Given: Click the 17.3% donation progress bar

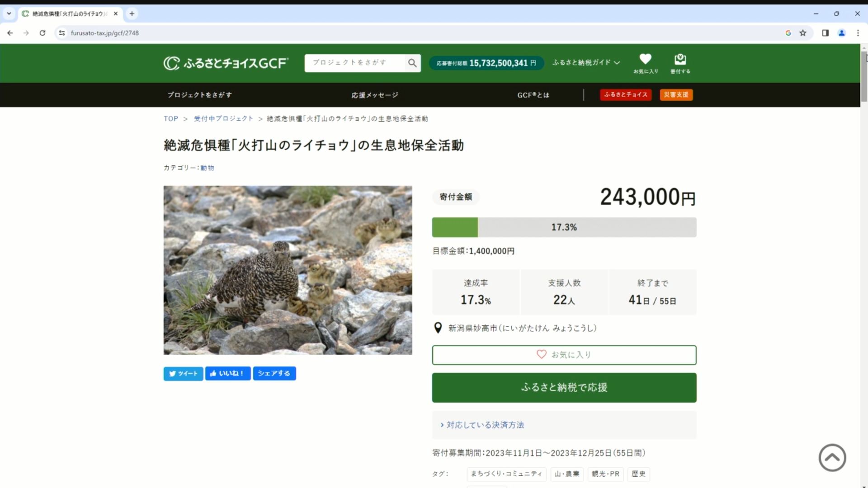Looking at the screenshot, I should (x=564, y=227).
